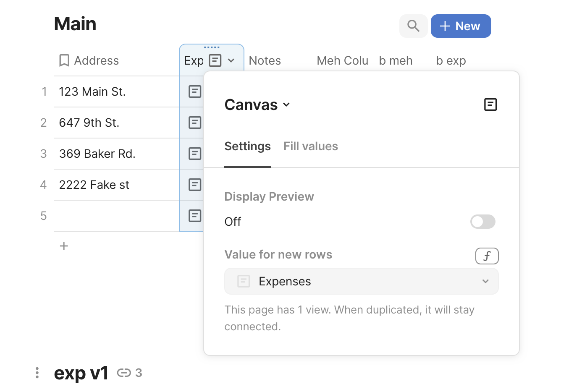
Task: Click the formula icon beside Value for new rows
Action: point(487,256)
